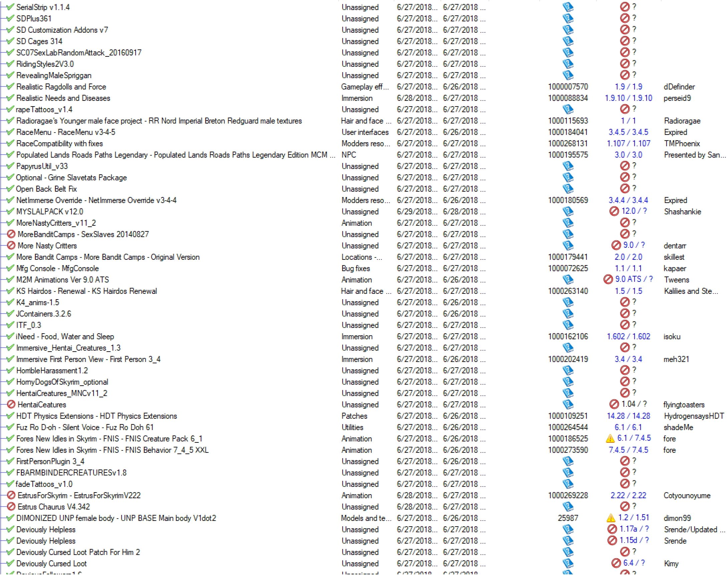Click the red icon beside version 1.17a for Deviously Helpless
Image resolution: width=728 pixels, height=575 pixels.
(612, 529)
